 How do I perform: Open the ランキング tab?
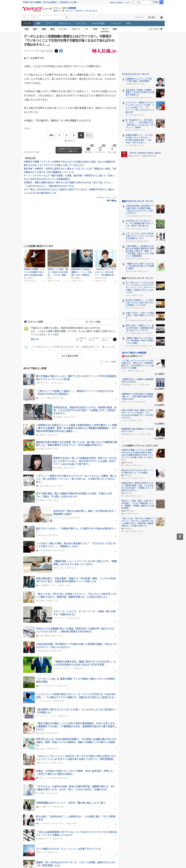point(115,24)
